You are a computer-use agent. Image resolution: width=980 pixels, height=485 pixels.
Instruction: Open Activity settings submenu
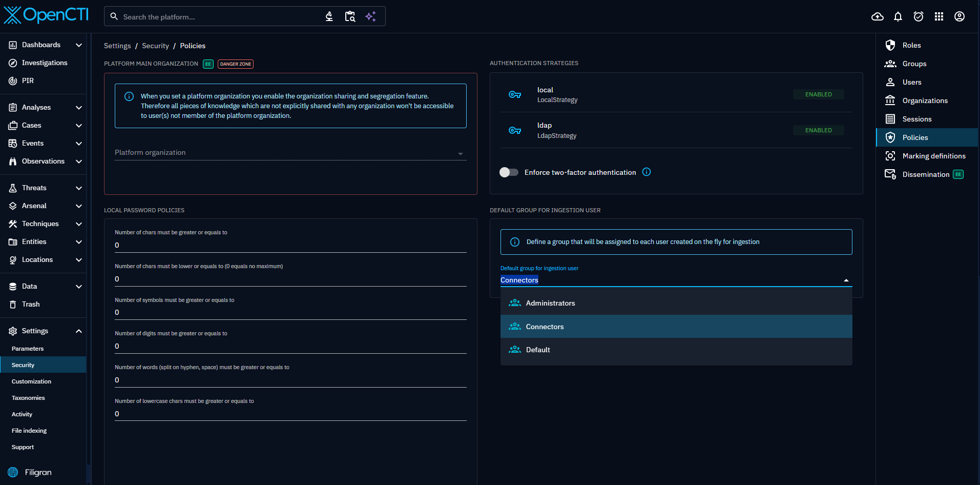pos(43,414)
